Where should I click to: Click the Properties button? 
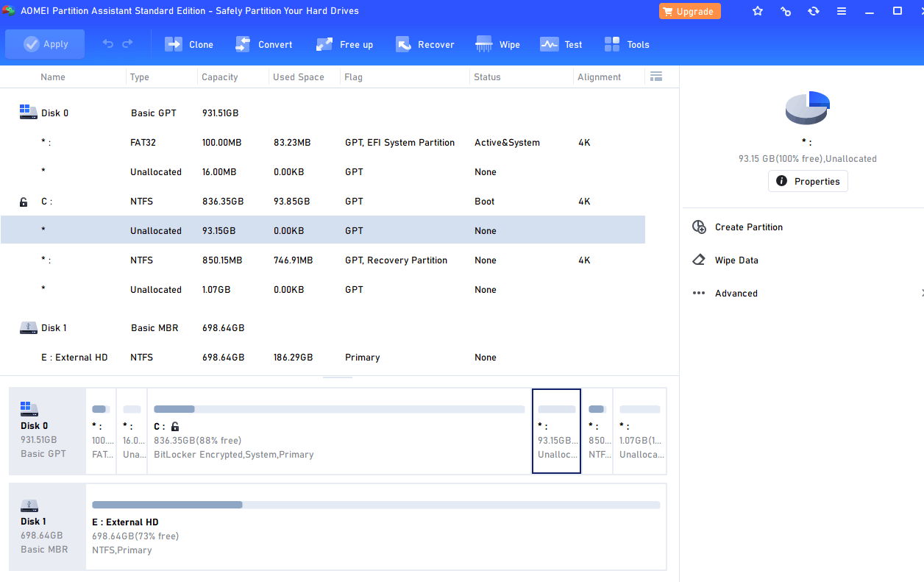(x=808, y=181)
